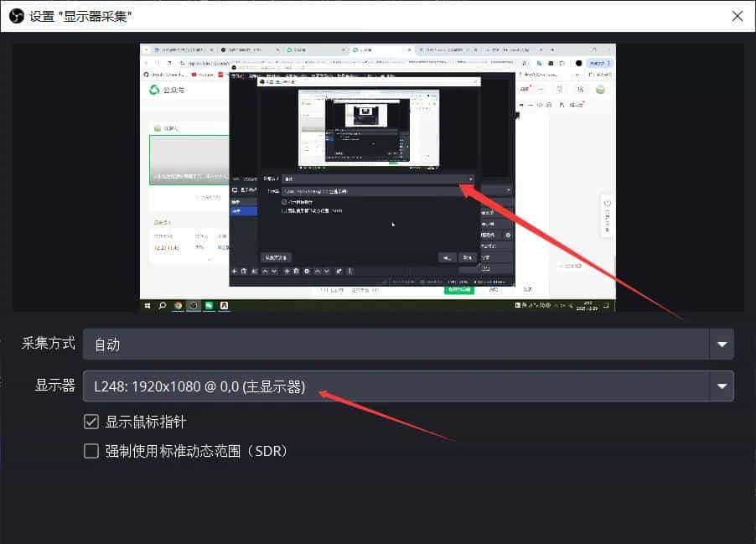Open WeChat from the preview's taskbar
This screenshot has width=756, height=544.
(210, 305)
